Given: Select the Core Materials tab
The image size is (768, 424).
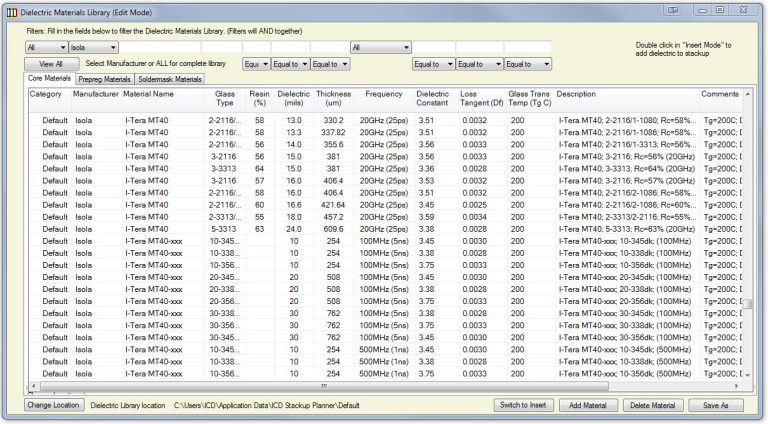Looking at the screenshot, I should point(49,78).
